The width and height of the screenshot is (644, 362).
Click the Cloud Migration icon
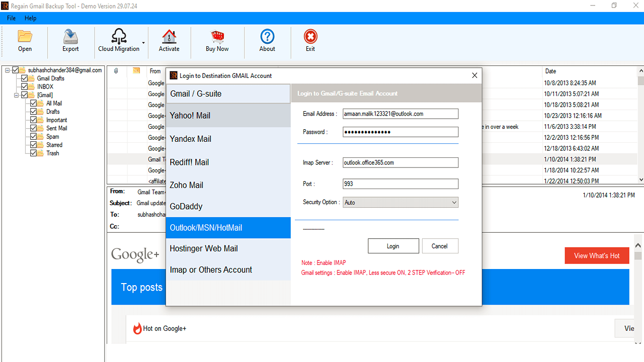(x=119, y=36)
